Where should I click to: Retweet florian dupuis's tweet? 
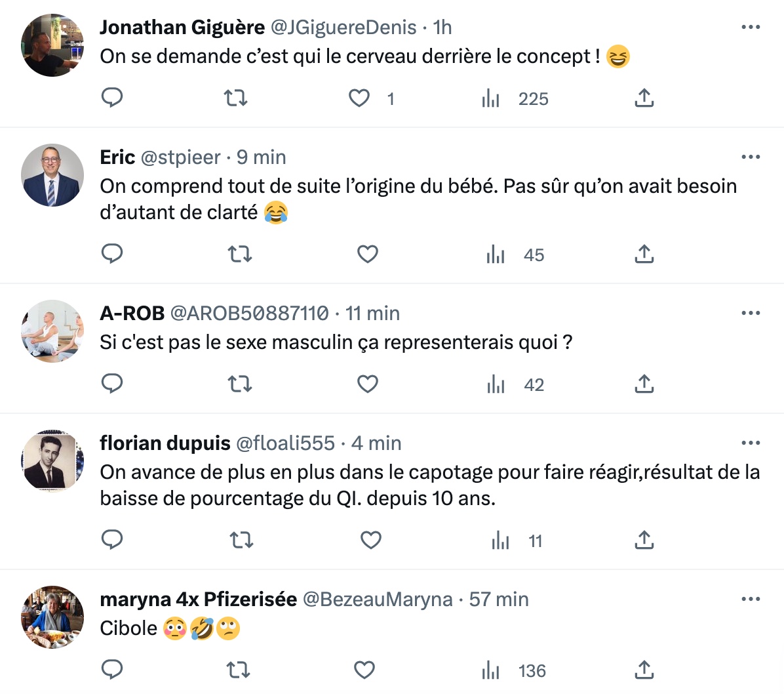pyautogui.click(x=241, y=540)
